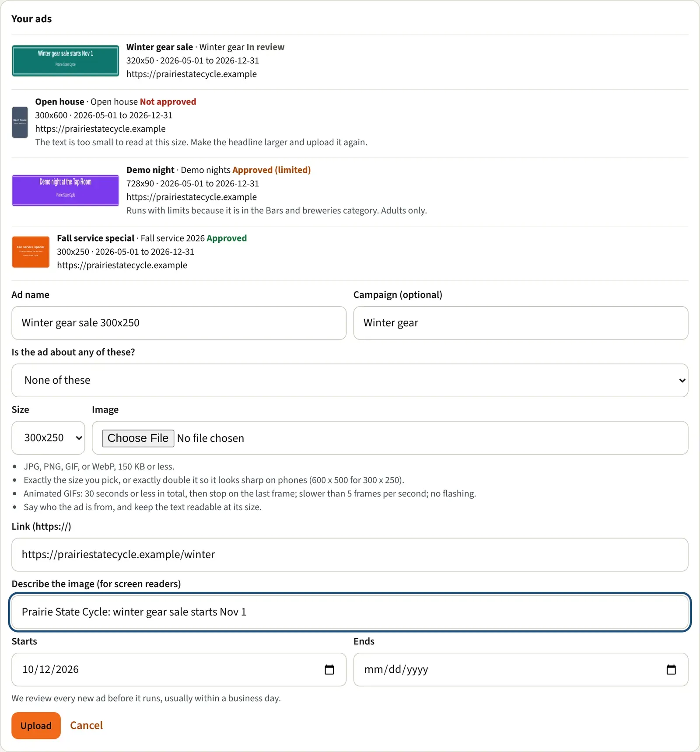700x752 pixels.
Task: Click the 'Not approved' status text
Action: (x=168, y=101)
